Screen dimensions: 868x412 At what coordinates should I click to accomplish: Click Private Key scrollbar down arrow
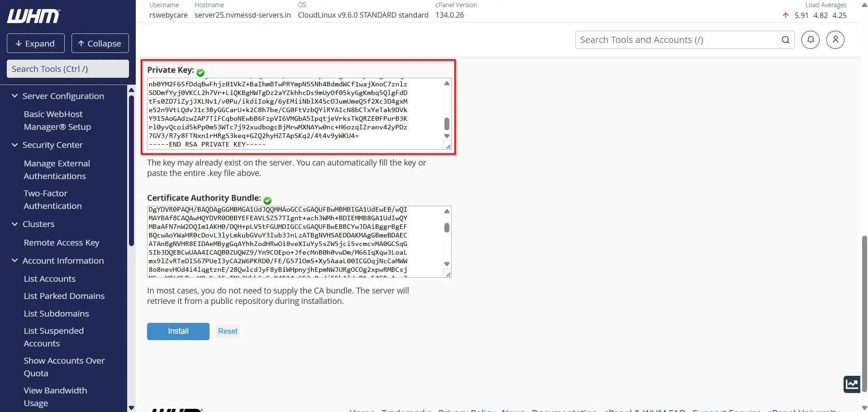click(x=447, y=136)
